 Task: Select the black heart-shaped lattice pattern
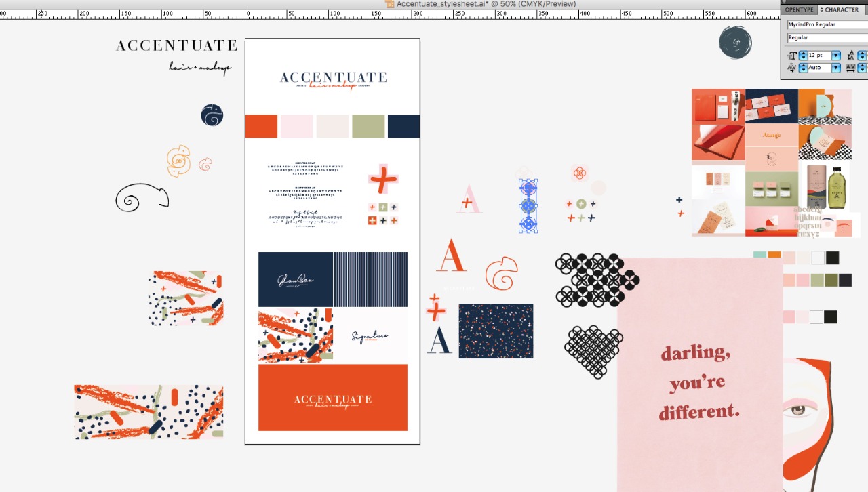pyautogui.click(x=593, y=351)
